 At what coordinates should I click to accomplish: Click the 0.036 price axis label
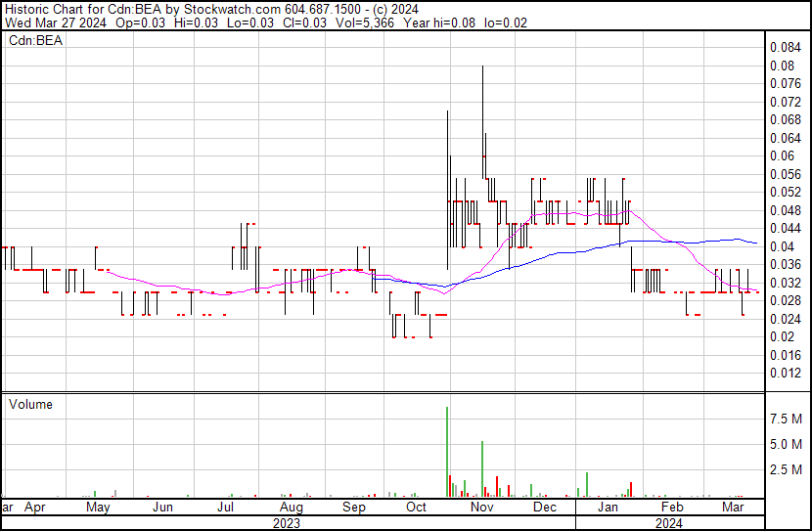785,264
